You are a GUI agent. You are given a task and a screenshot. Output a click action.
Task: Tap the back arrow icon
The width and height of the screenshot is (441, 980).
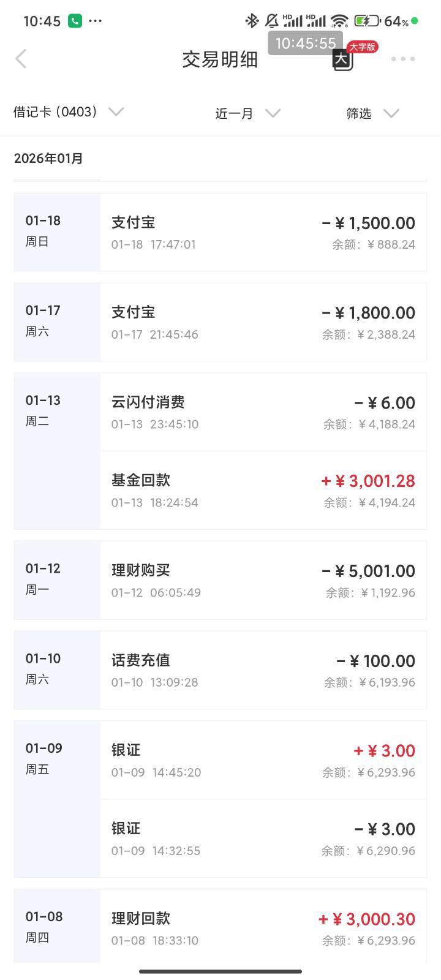pyautogui.click(x=21, y=59)
